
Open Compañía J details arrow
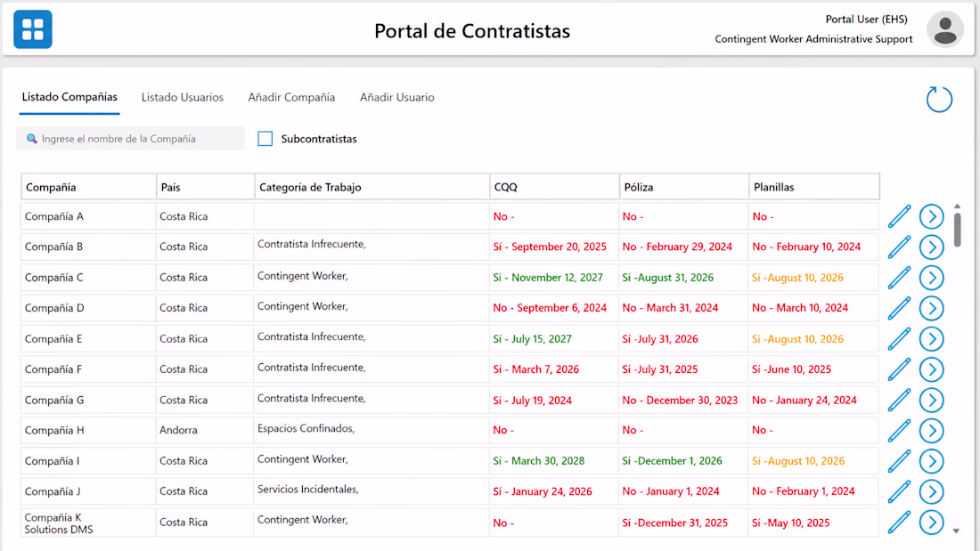coord(931,492)
